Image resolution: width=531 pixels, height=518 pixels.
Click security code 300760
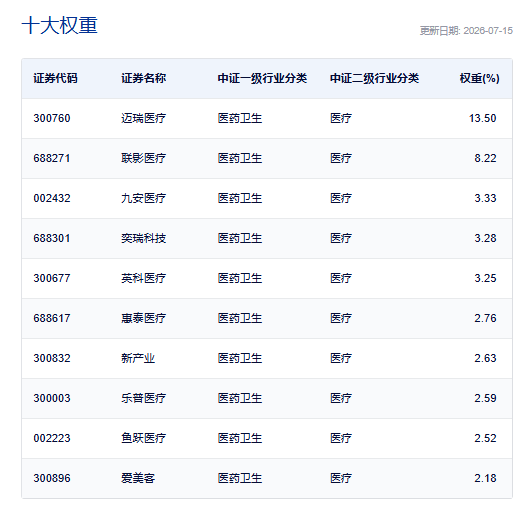coord(52,118)
